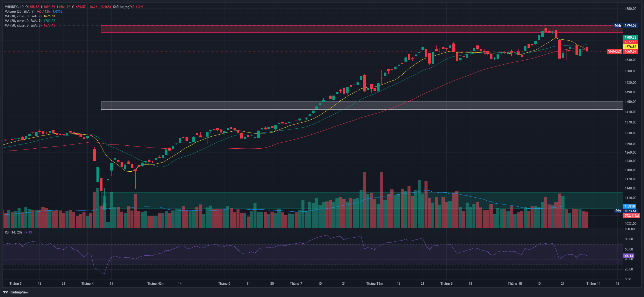Image resolution: width=644 pixels, height=297 pixels.
Task: Click the blue 1.031B volume axis label
Action: [629, 206]
